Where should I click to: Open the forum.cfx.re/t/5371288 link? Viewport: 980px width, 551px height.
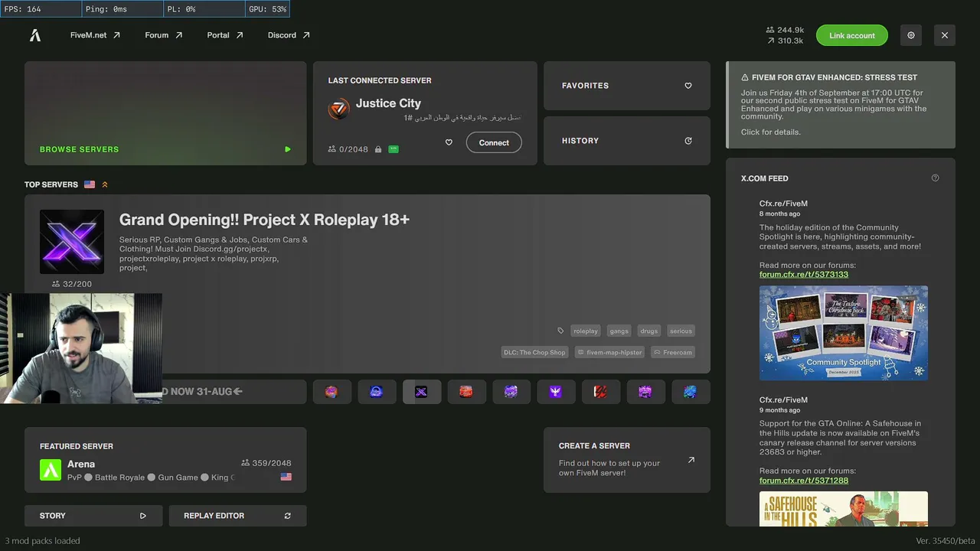804,481
